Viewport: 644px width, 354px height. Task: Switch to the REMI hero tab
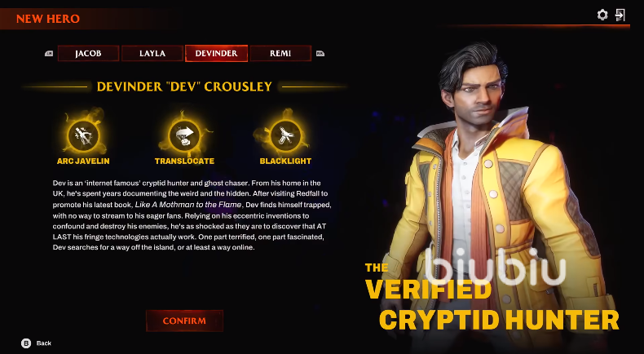[280, 54]
